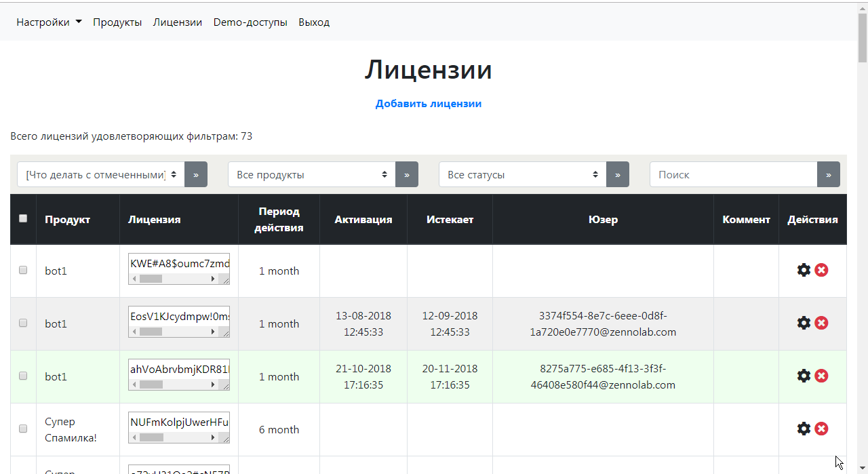The image size is (868, 474).
Task: Delete the first bot1 license row
Action: pos(821,270)
